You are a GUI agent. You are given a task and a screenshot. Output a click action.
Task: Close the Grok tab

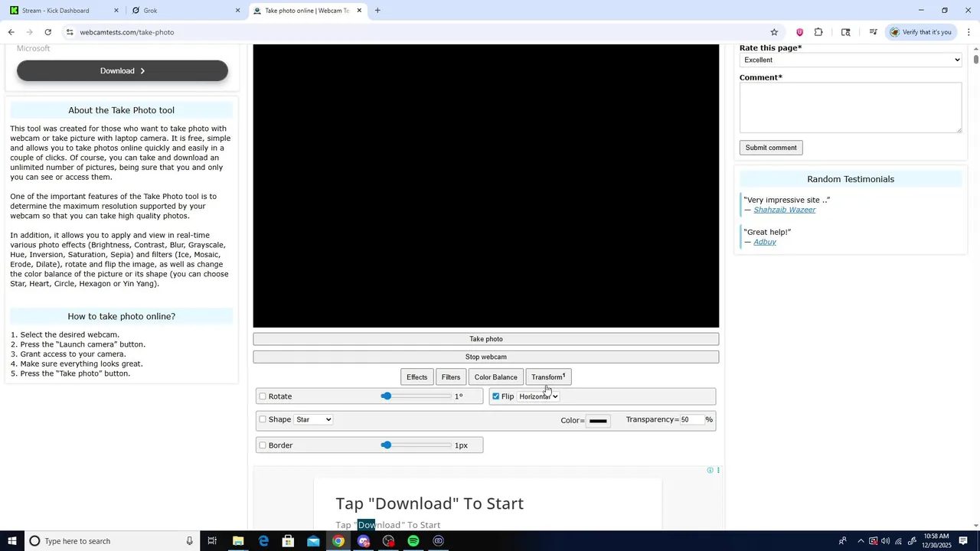pos(237,11)
